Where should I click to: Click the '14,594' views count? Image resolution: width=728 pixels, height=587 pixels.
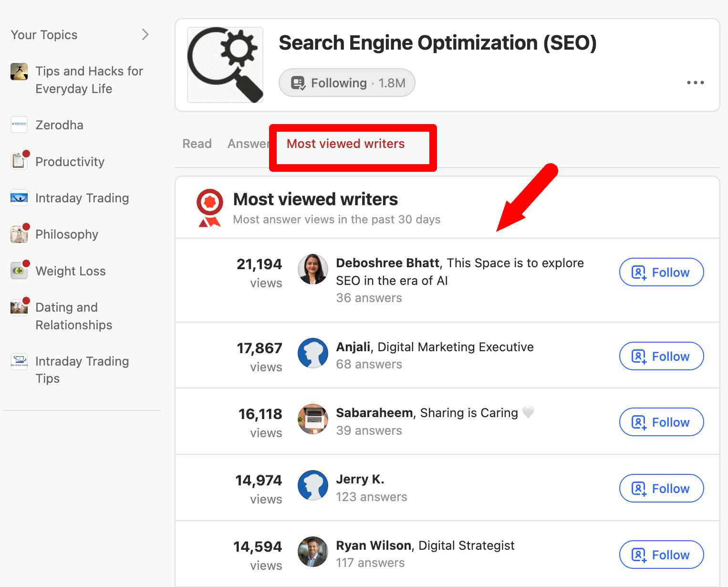[258, 546]
